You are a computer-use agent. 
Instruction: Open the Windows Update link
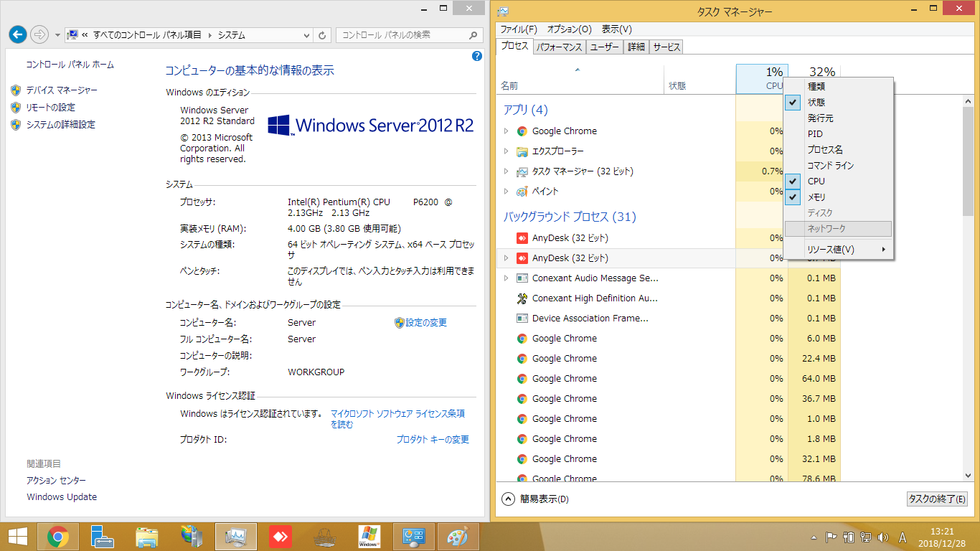(62, 497)
